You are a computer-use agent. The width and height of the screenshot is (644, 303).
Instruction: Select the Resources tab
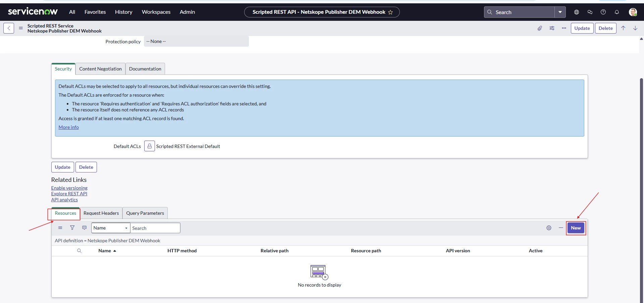pos(65,213)
